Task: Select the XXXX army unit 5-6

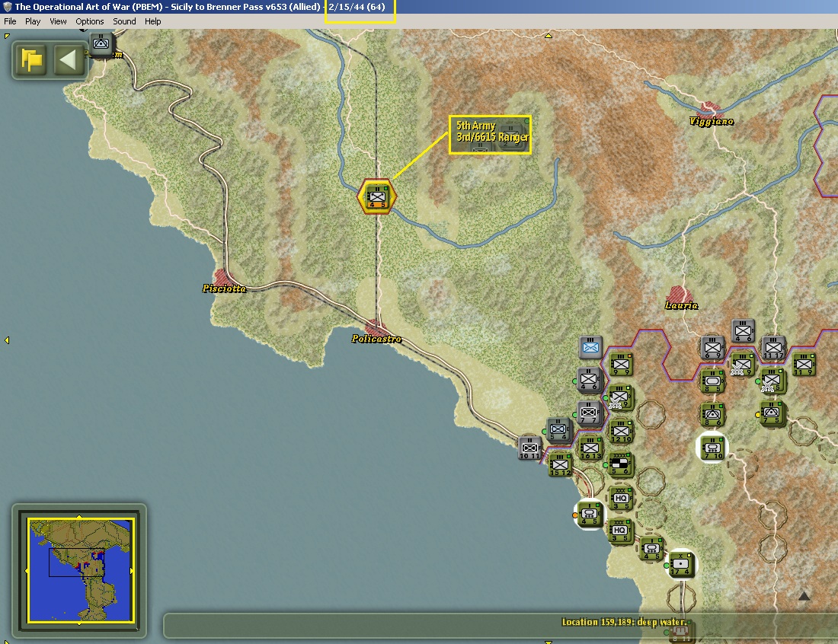Action: [620, 464]
